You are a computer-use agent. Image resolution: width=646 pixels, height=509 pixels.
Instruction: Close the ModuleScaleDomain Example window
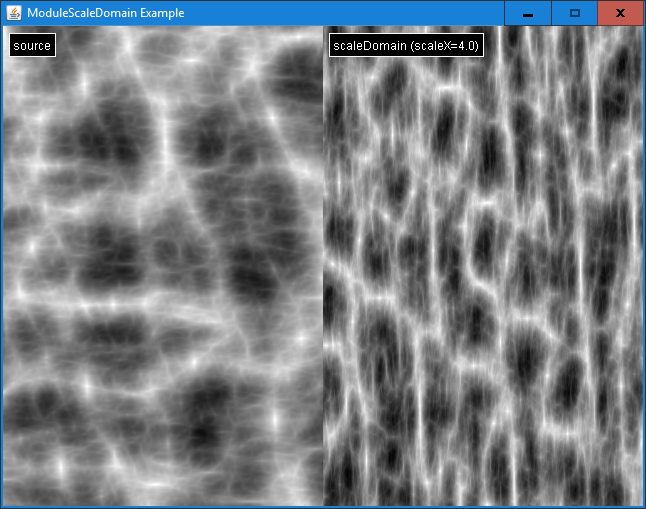click(x=620, y=13)
